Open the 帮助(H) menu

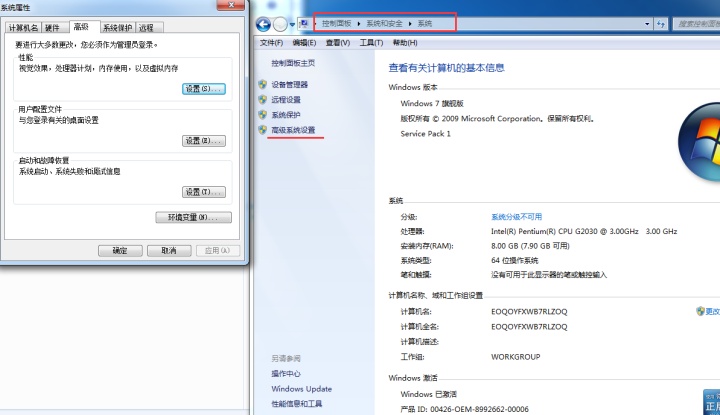point(405,43)
